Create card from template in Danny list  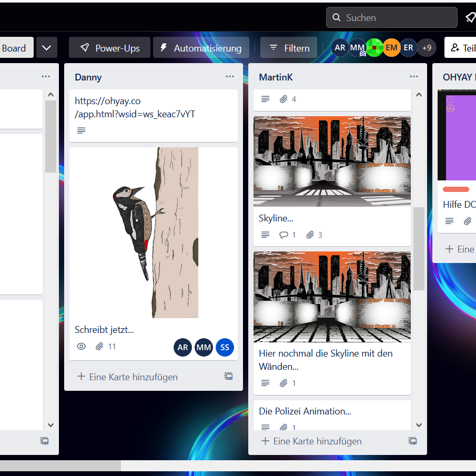point(229,377)
